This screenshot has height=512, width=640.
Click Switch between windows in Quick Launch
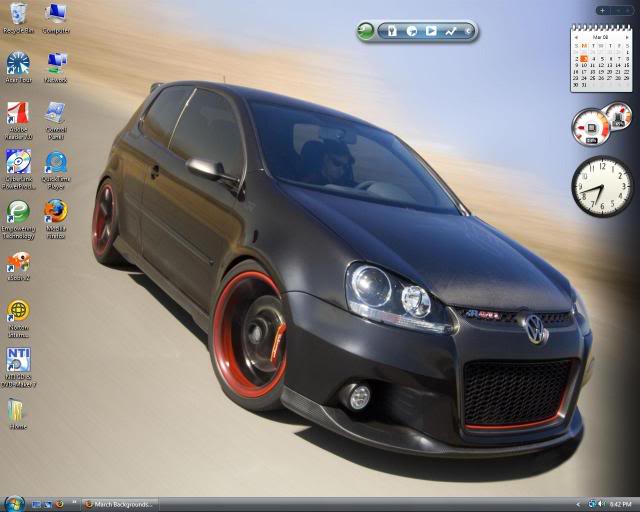click(48, 505)
